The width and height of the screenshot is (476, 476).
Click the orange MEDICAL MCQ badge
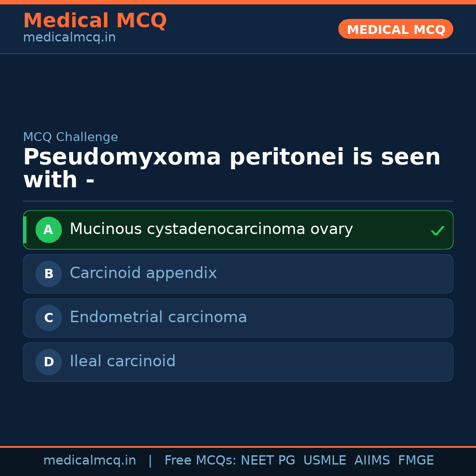[x=395, y=30]
